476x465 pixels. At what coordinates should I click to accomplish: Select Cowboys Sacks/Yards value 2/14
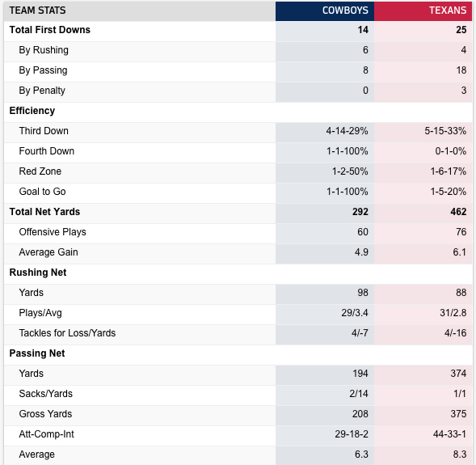pyautogui.click(x=359, y=394)
